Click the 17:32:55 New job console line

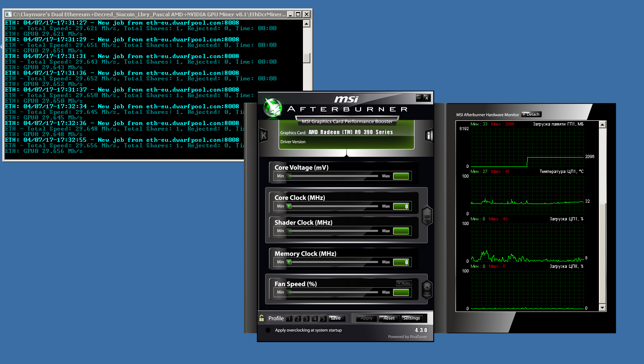pyautogui.click(x=122, y=140)
